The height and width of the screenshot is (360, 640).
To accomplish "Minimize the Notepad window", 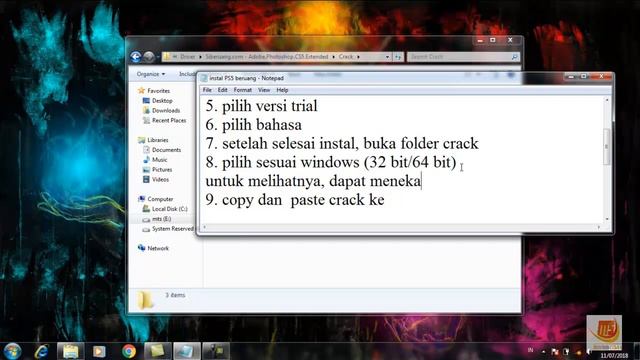I will click(x=571, y=76).
